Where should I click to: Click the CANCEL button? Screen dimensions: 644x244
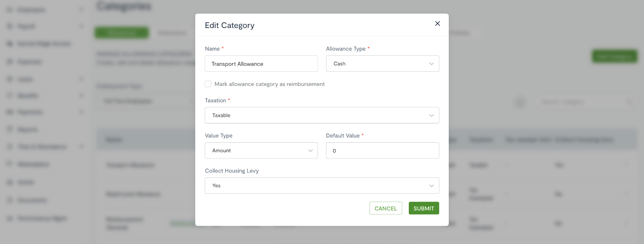coord(386,208)
